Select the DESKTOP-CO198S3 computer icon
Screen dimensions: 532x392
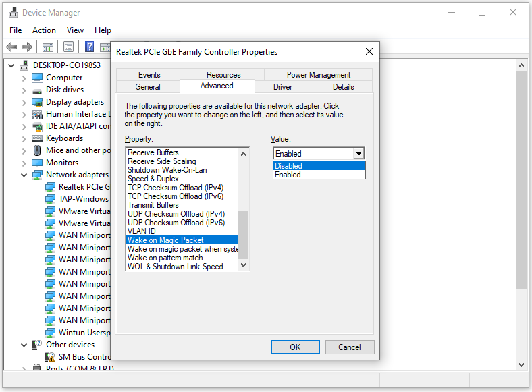(24, 65)
